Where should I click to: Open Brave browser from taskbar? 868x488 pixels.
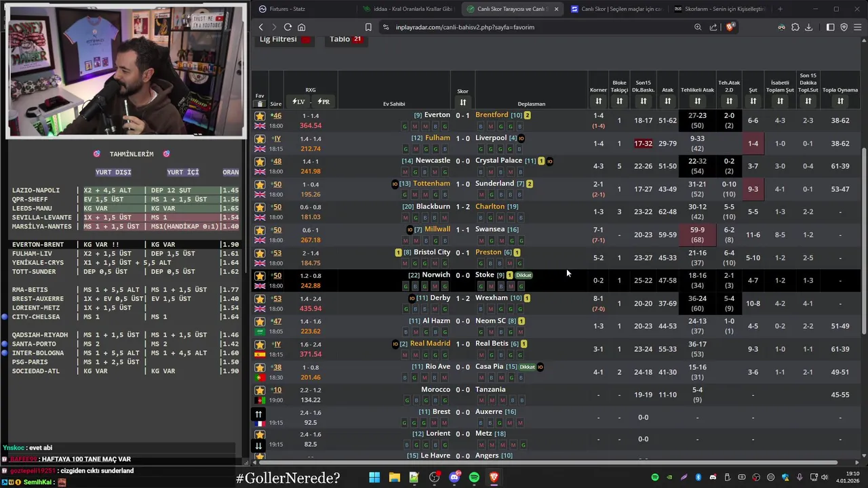pos(494,477)
